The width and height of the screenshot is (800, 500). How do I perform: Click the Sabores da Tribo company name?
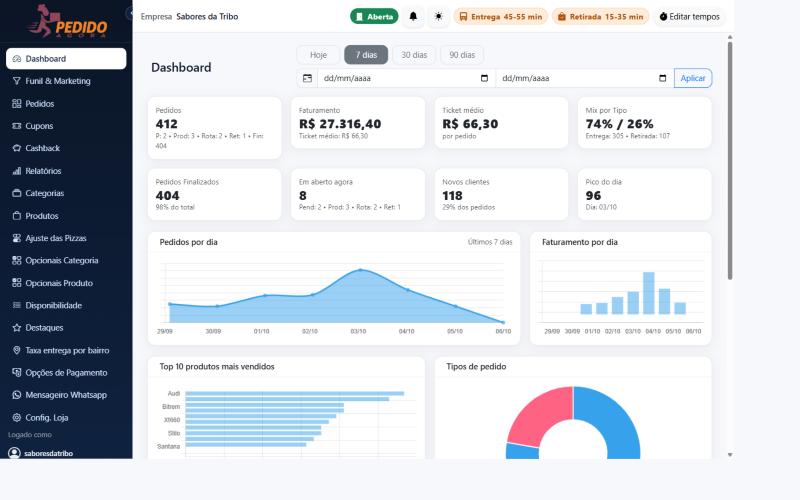[x=207, y=16]
